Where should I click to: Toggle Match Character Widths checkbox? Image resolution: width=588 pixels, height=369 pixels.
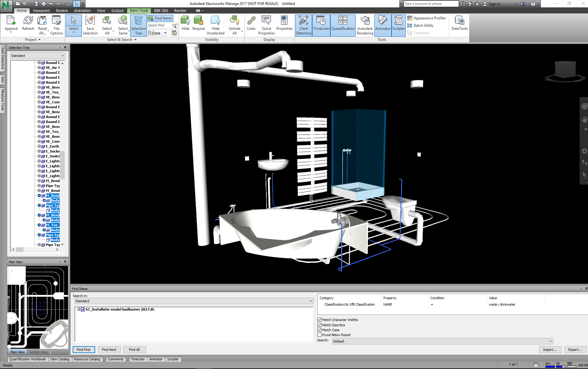tap(319, 320)
